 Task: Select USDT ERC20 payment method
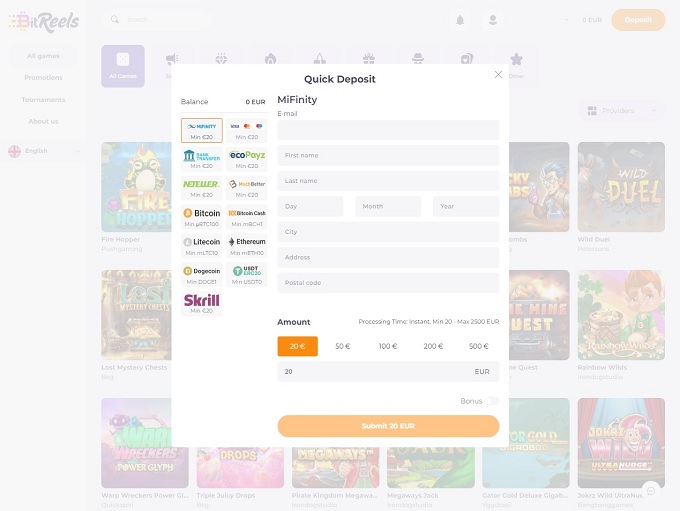(246, 274)
